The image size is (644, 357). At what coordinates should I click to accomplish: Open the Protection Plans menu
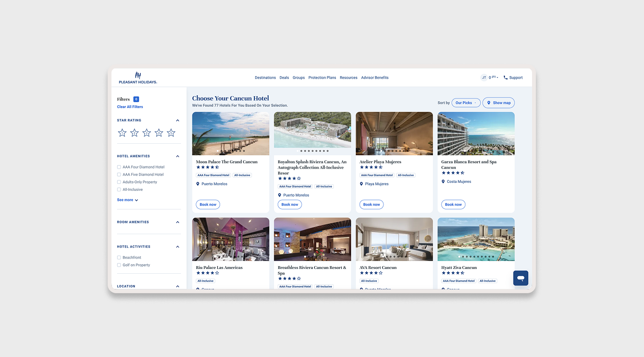click(322, 78)
